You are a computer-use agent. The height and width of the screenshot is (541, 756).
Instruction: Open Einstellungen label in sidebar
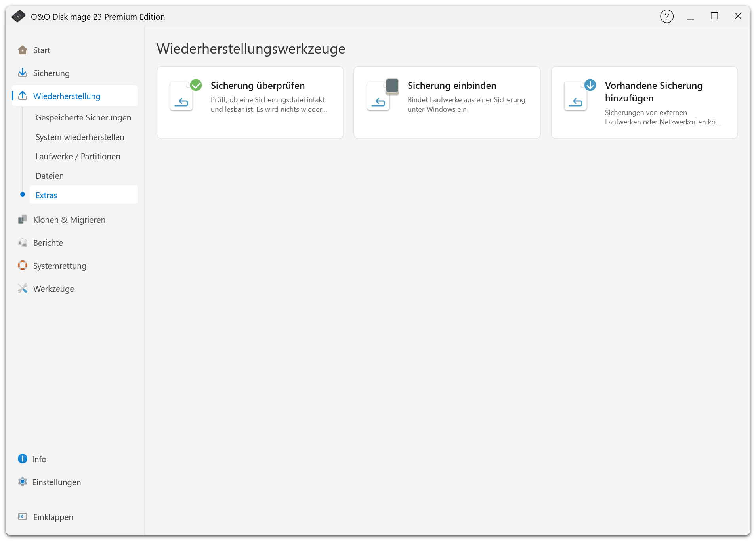coord(56,482)
